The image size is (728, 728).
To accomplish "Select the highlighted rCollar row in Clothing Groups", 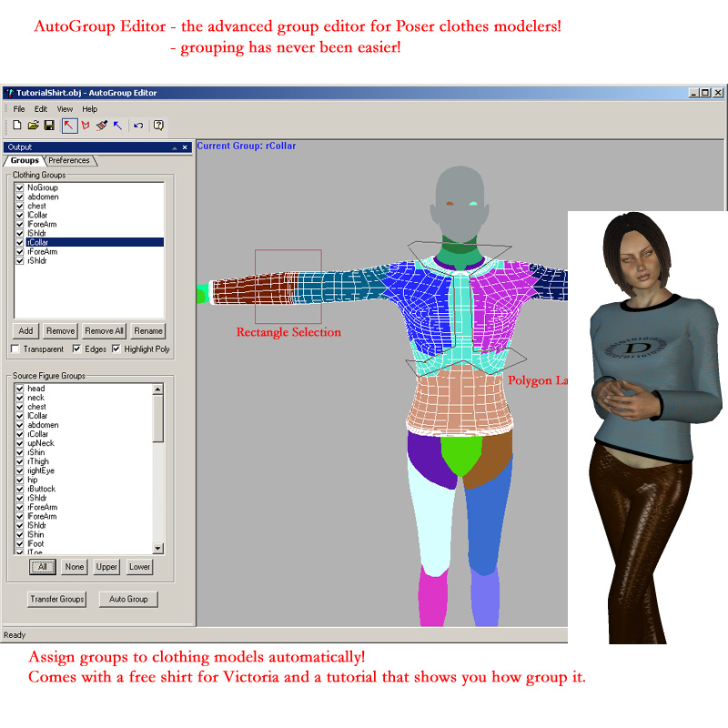I will pos(95,242).
